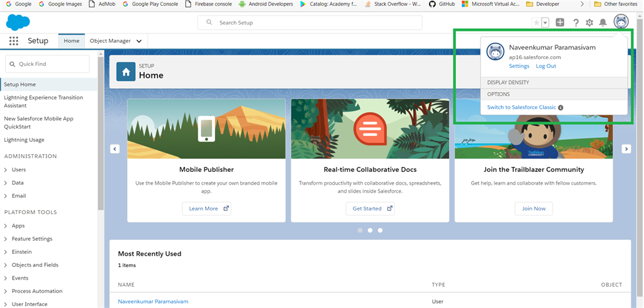This screenshot has height=308, width=644.
Task: Expand the Process Automation tree item
Action: pyautogui.click(x=6, y=292)
